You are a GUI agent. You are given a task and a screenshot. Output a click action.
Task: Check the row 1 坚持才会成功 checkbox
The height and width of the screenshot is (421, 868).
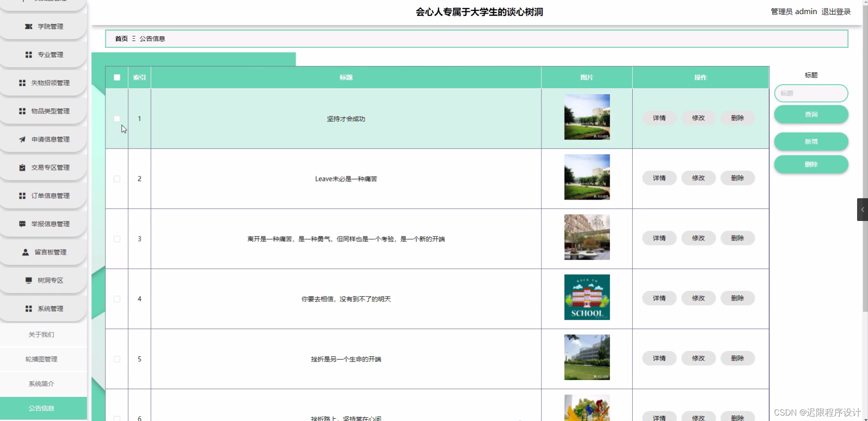click(x=117, y=119)
